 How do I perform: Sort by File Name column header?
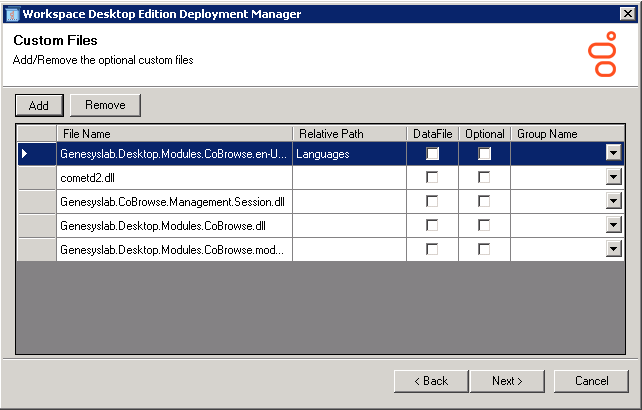tap(175, 133)
